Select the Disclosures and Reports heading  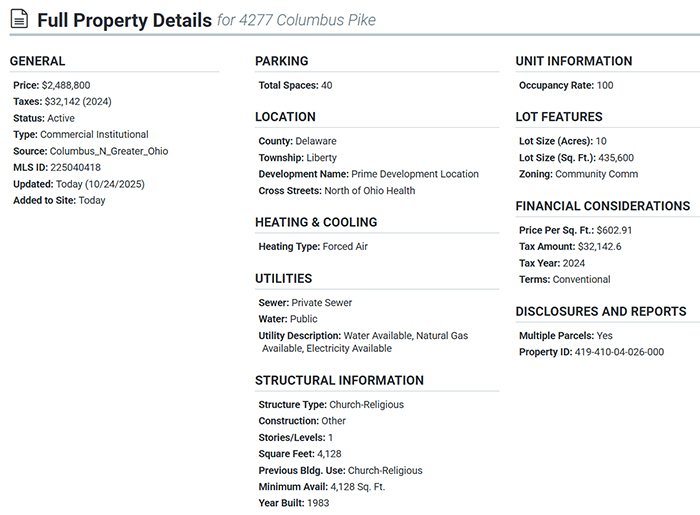point(600,311)
